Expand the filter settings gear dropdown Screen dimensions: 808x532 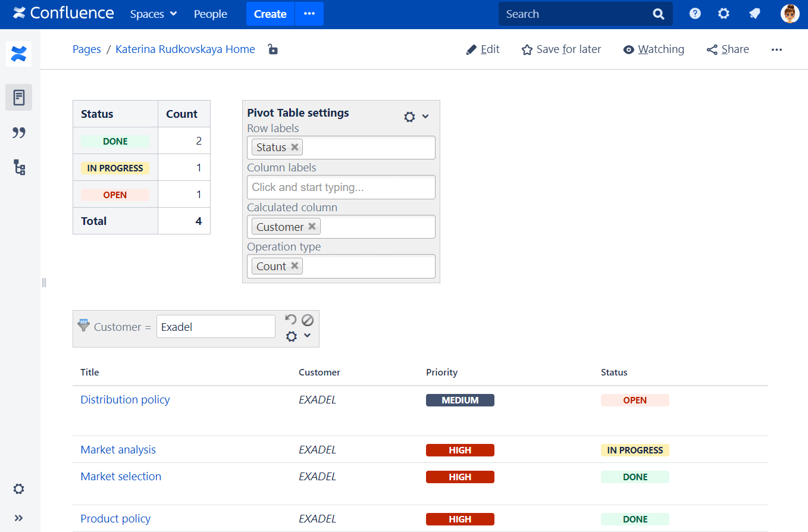tap(297, 336)
